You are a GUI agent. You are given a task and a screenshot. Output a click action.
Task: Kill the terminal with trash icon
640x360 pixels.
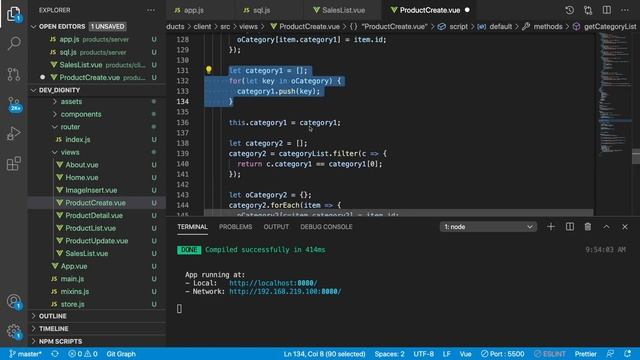coord(588,227)
